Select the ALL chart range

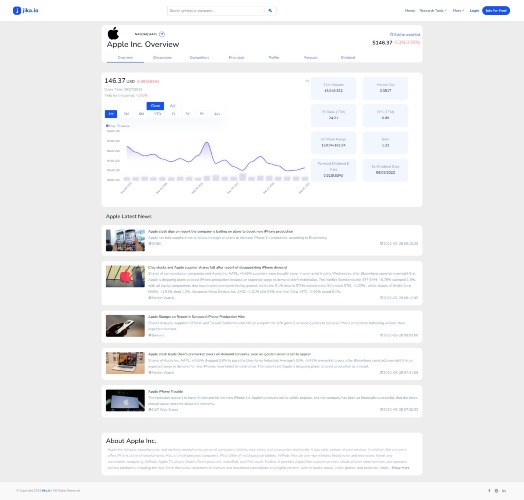(x=217, y=114)
